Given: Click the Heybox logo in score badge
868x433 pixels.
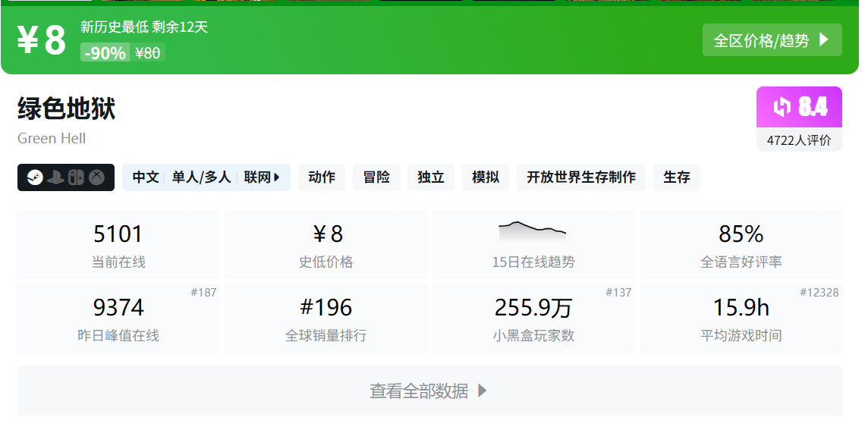Looking at the screenshot, I should tap(782, 107).
